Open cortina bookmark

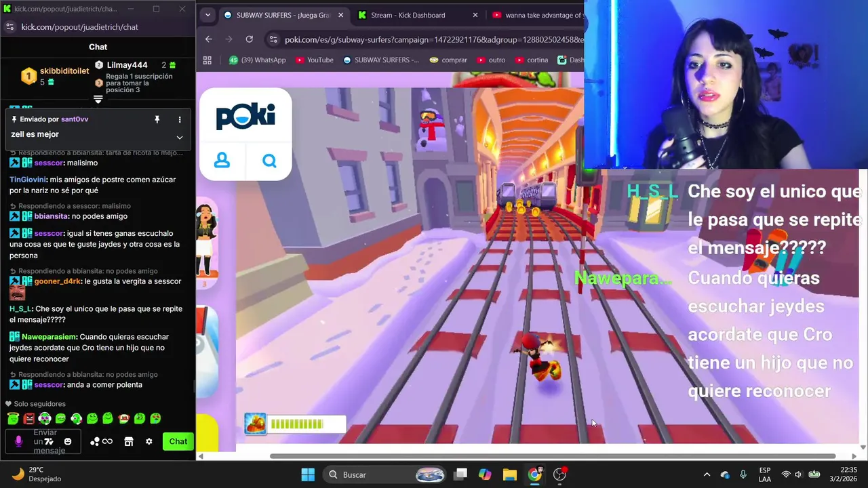531,60
